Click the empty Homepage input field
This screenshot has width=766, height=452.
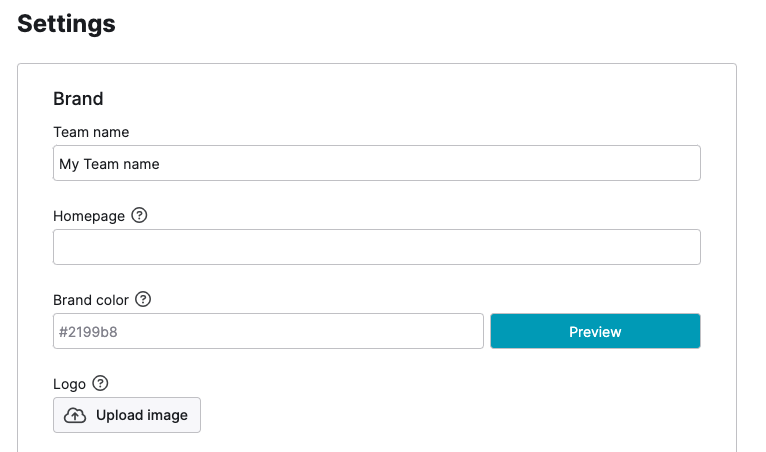tap(377, 247)
